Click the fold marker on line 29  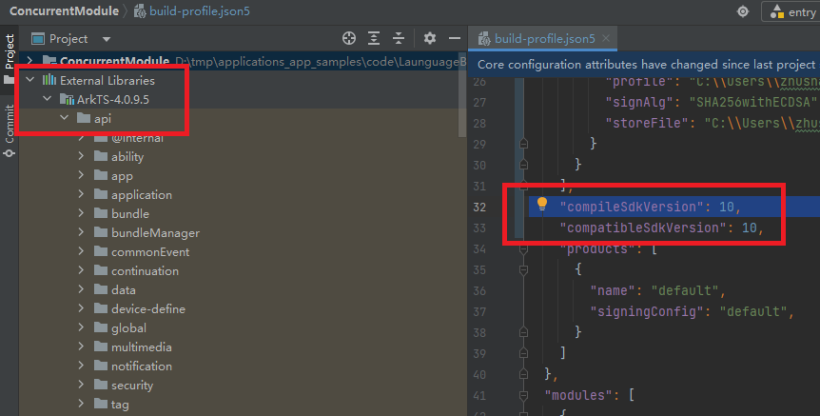pyautogui.click(x=523, y=143)
